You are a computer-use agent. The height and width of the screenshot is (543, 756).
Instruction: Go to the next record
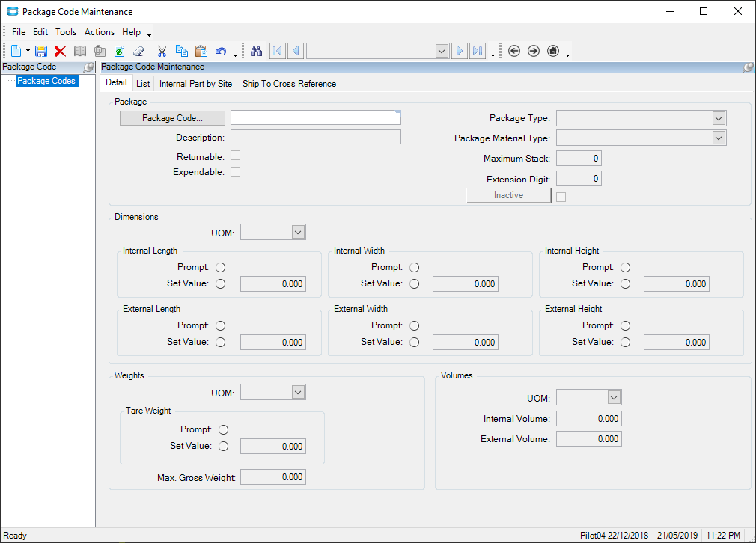tap(460, 51)
